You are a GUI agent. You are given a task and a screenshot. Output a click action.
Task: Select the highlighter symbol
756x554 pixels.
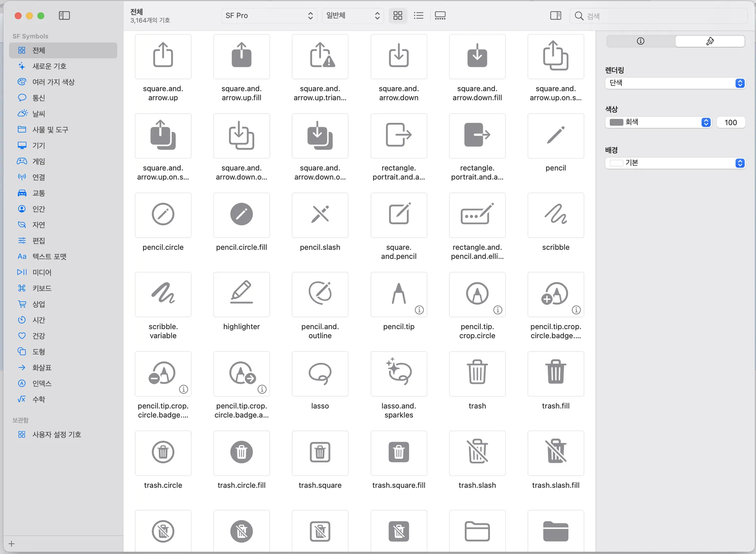coord(241,295)
